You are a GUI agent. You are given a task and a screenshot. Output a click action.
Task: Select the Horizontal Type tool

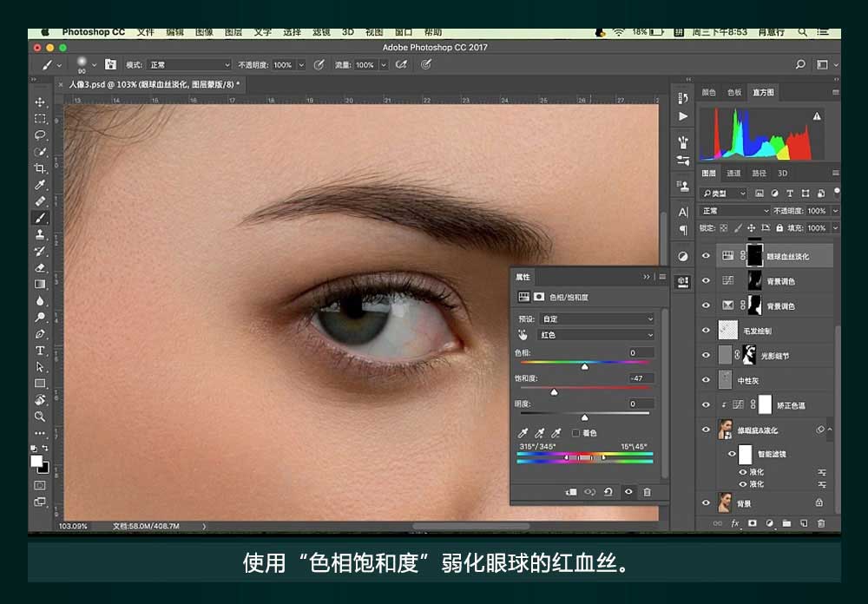coord(40,351)
